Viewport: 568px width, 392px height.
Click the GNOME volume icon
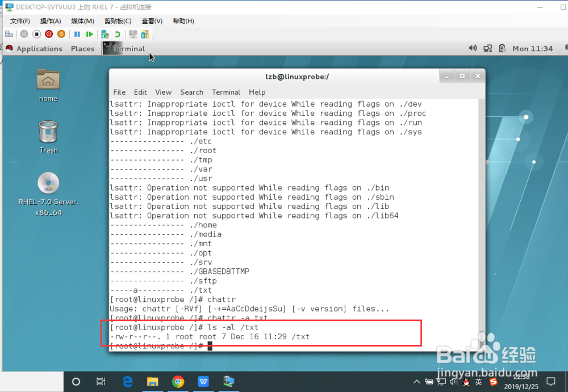coord(473,48)
